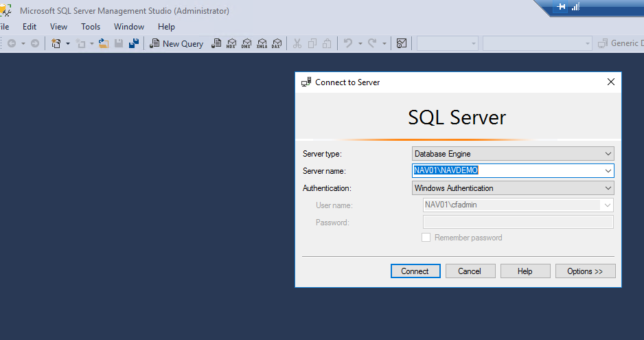Expand the Authentication dropdown
This screenshot has height=340, width=644.
click(x=608, y=188)
